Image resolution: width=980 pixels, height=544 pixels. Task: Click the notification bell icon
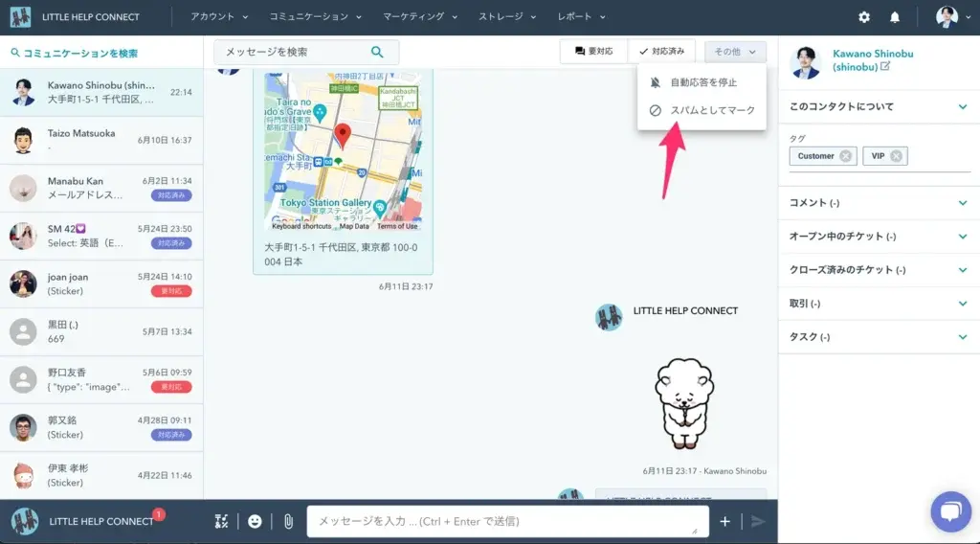tap(895, 17)
